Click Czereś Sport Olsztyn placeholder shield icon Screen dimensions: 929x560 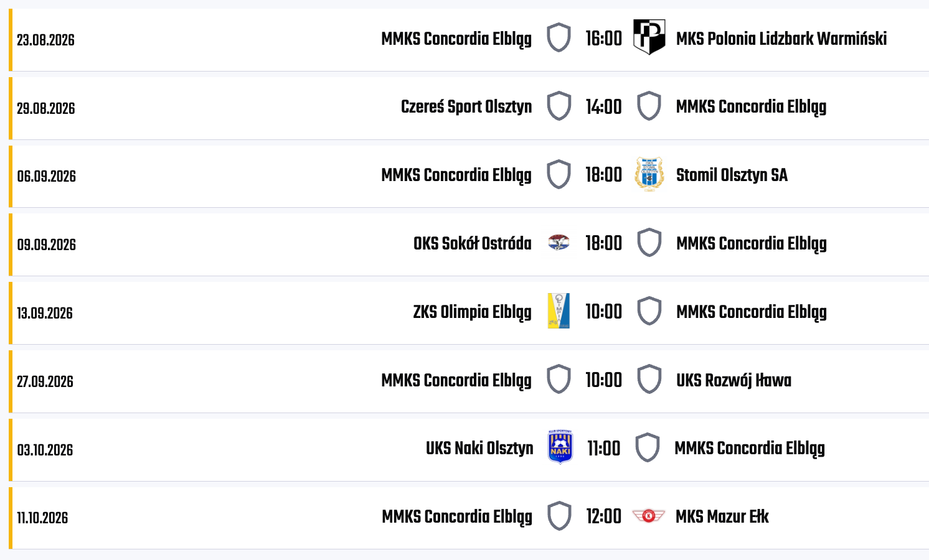559,106
